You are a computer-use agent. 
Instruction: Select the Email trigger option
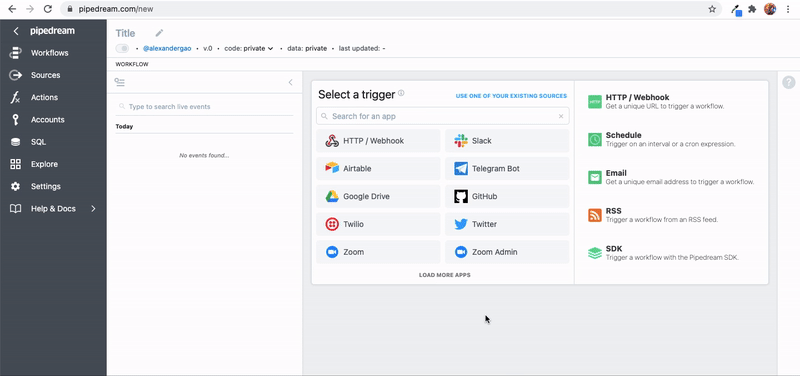click(x=671, y=177)
